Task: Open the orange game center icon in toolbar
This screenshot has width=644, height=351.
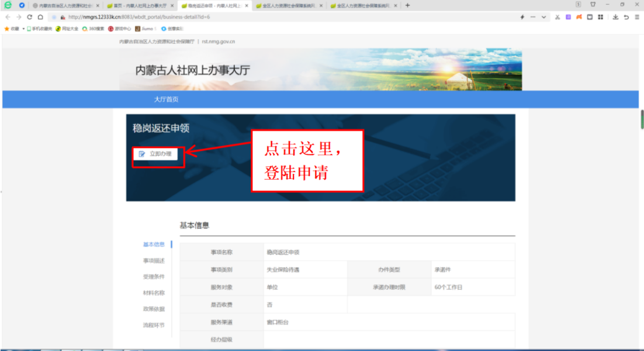Action: (579, 17)
